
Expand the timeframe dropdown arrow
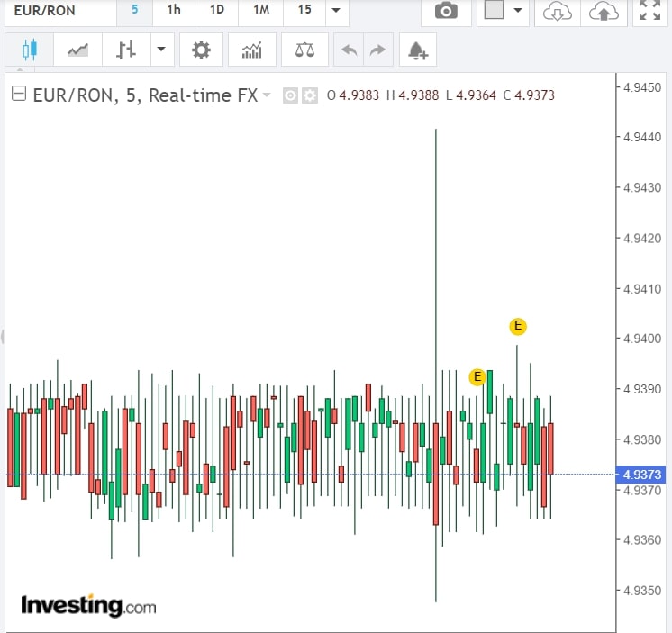click(335, 11)
